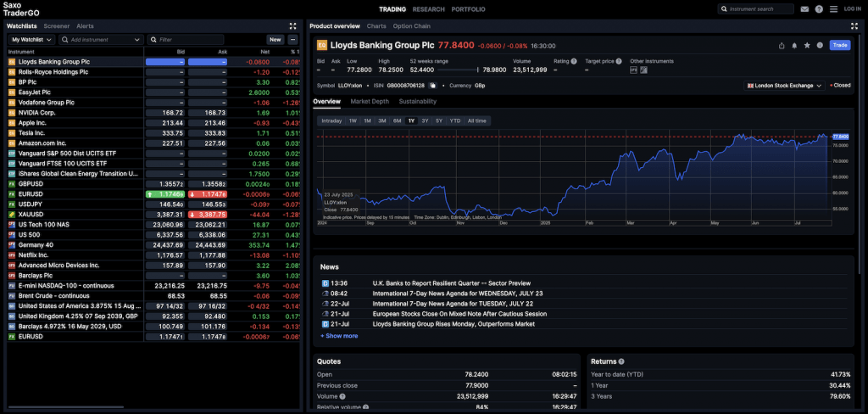Viewport: 868px width, 414px height.
Task: Open the help question mark icon
Action: 819,8
